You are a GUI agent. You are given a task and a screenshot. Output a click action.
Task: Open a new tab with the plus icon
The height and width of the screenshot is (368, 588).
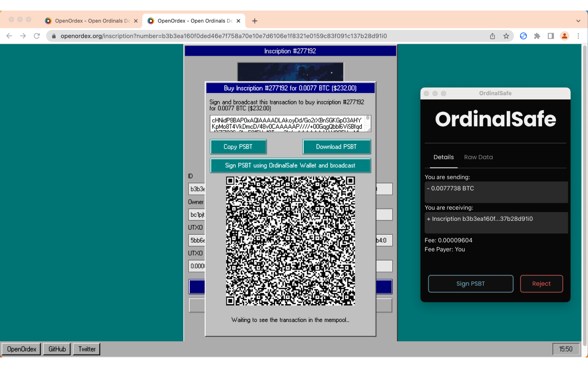[x=254, y=21]
